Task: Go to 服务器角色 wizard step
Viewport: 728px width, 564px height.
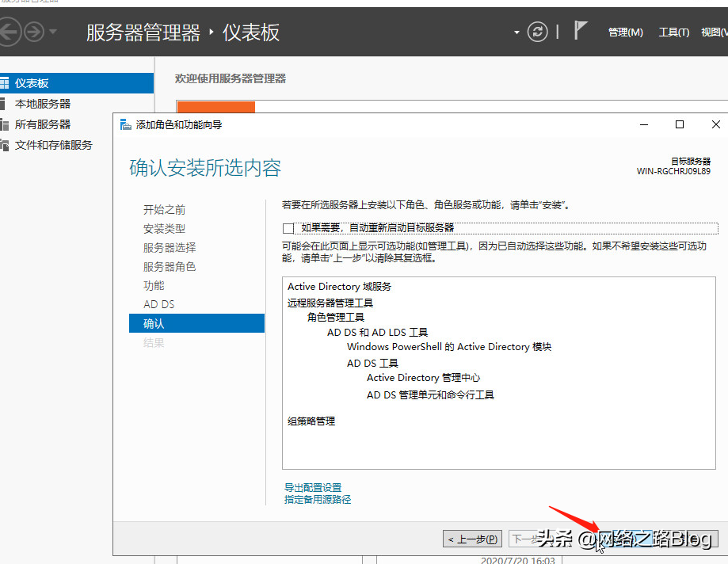Action: click(170, 267)
